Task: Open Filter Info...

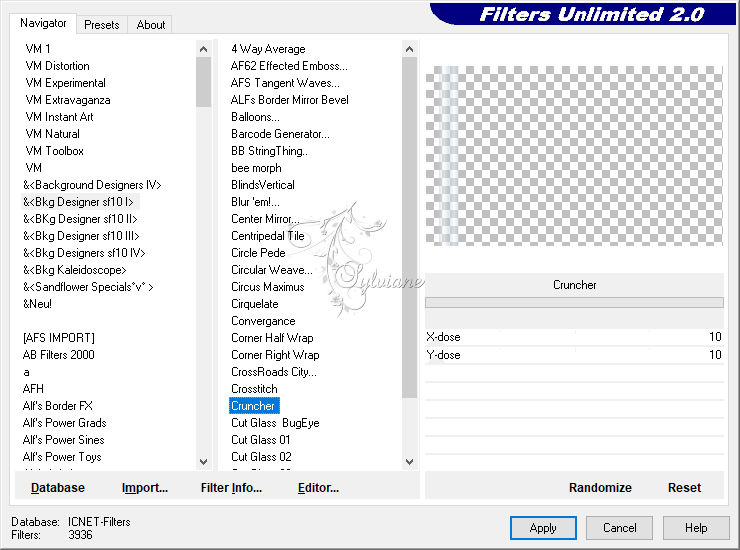Action: tap(231, 488)
